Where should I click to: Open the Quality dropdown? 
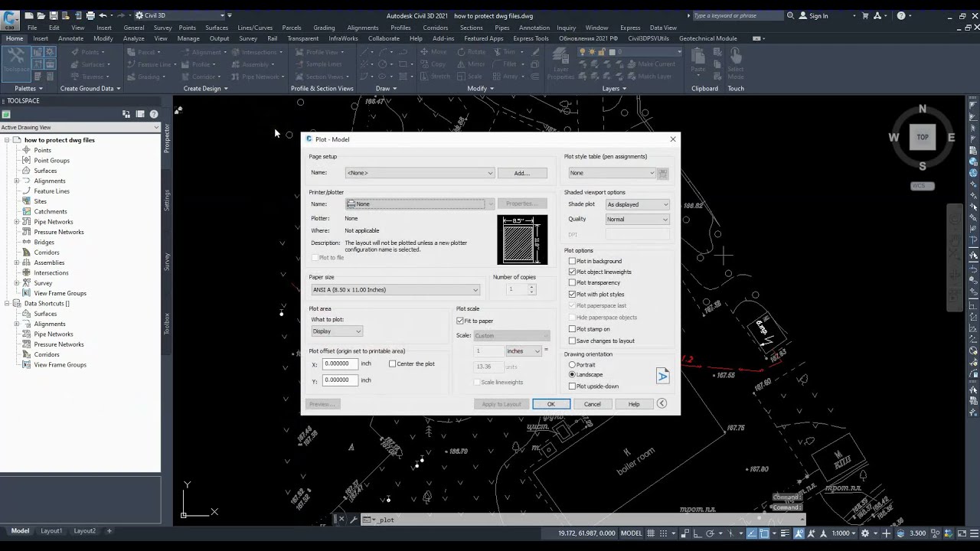[x=637, y=219]
